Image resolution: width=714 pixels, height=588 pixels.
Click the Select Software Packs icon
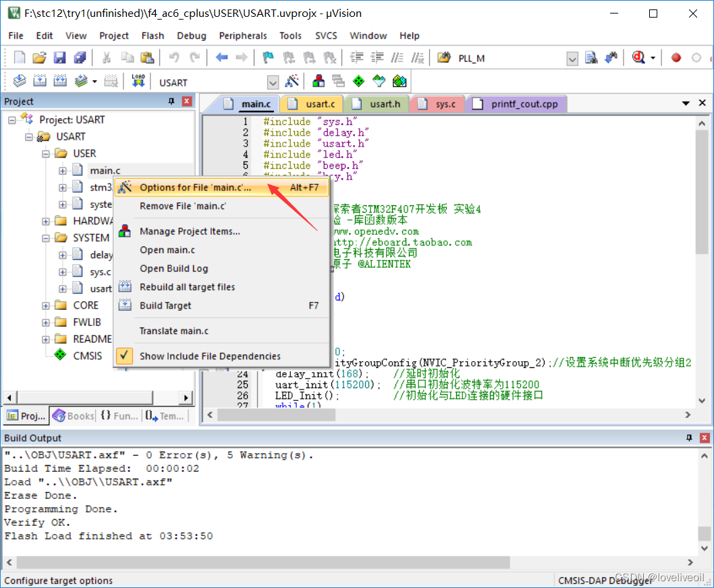click(x=379, y=82)
